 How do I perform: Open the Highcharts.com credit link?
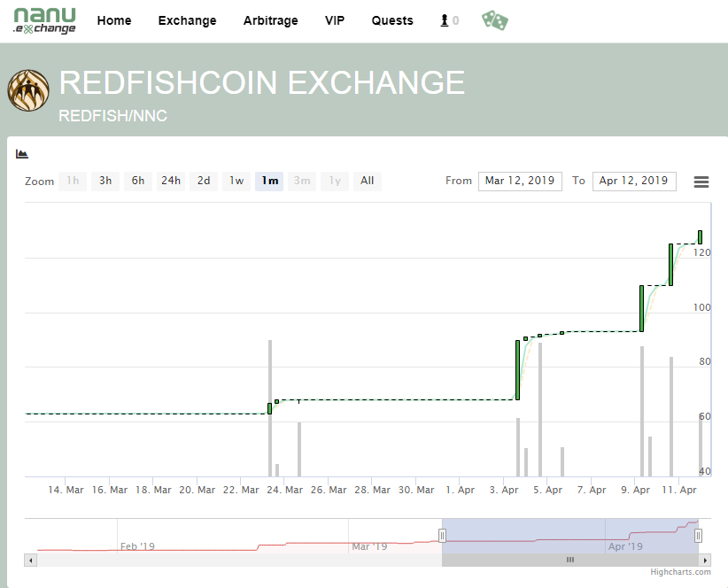click(x=680, y=572)
